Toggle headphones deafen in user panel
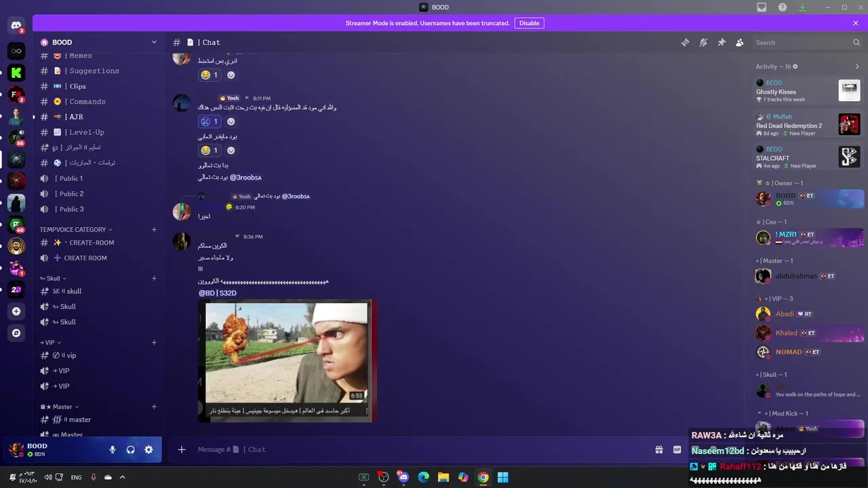The height and width of the screenshot is (488, 868). click(x=130, y=449)
